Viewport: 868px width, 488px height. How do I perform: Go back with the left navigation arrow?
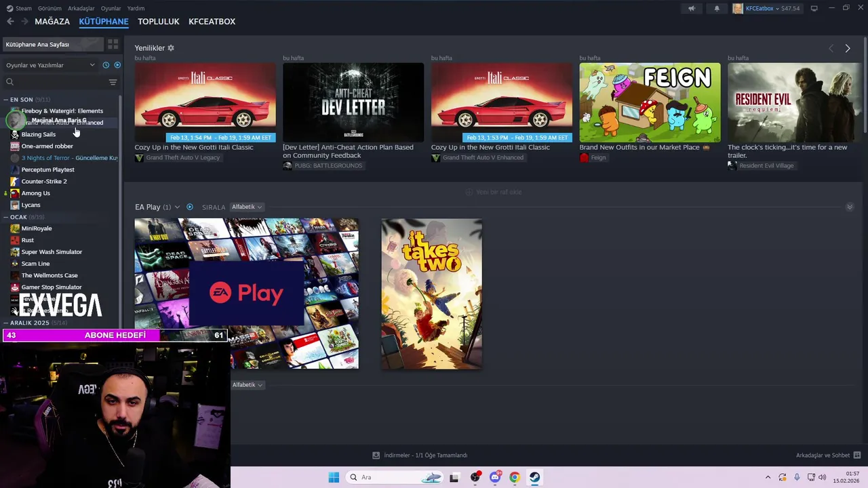click(10, 22)
